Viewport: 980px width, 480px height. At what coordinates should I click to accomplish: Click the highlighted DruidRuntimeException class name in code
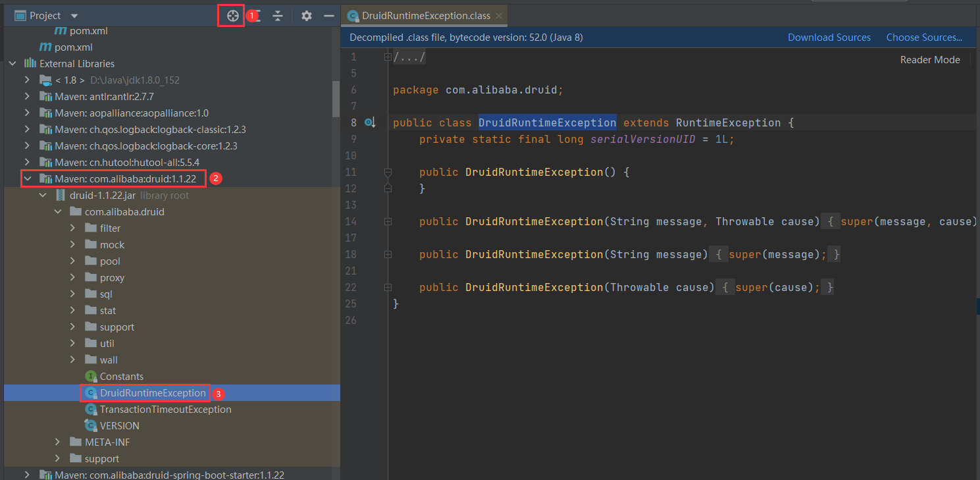[548, 122]
